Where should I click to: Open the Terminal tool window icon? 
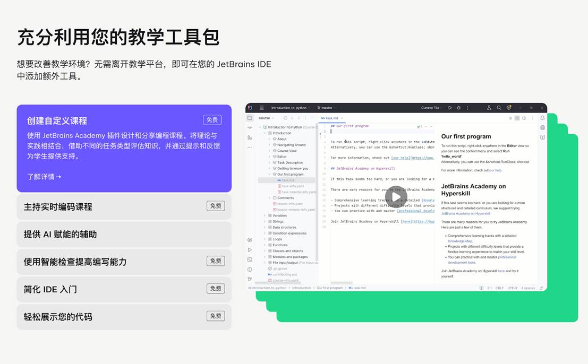(250, 259)
